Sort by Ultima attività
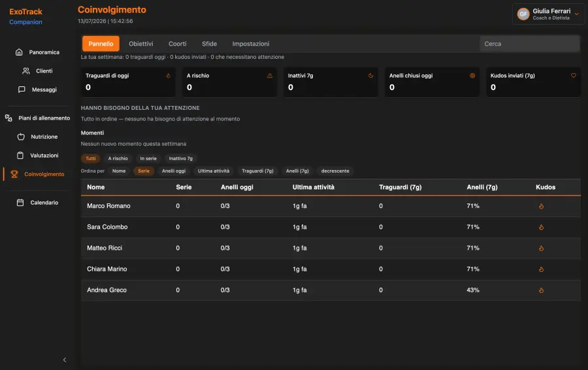 [x=214, y=171]
